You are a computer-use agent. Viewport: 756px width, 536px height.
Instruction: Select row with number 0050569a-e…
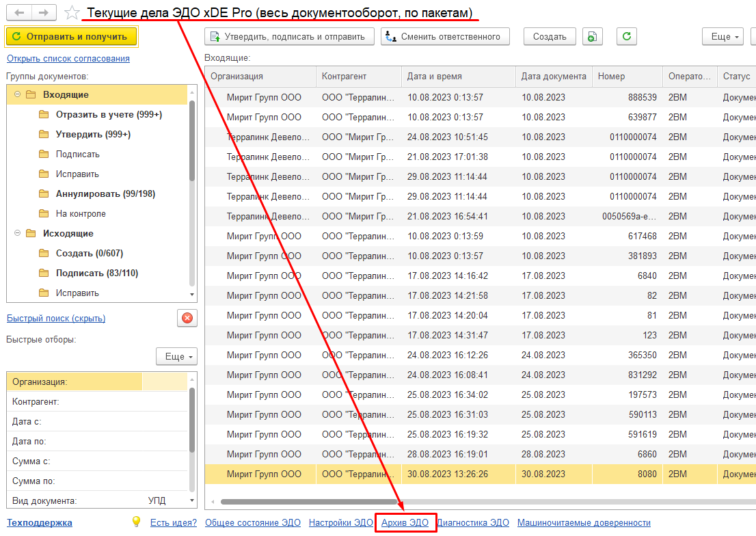pyautogui.click(x=481, y=216)
